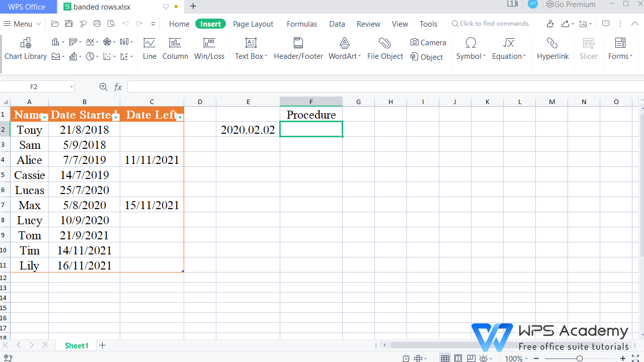
Task: Open the Name column filter
Action: [44, 117]
